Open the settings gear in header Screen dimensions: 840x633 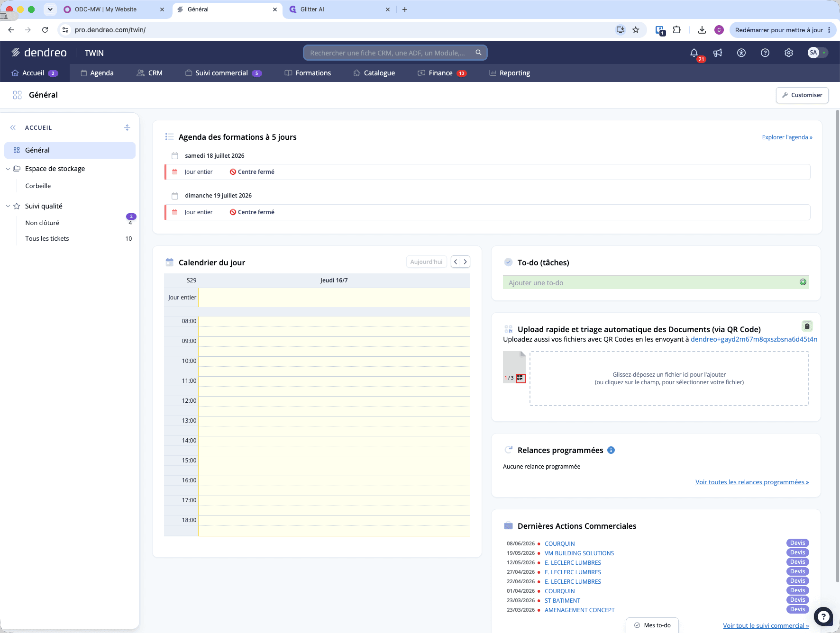click(789, 53)
